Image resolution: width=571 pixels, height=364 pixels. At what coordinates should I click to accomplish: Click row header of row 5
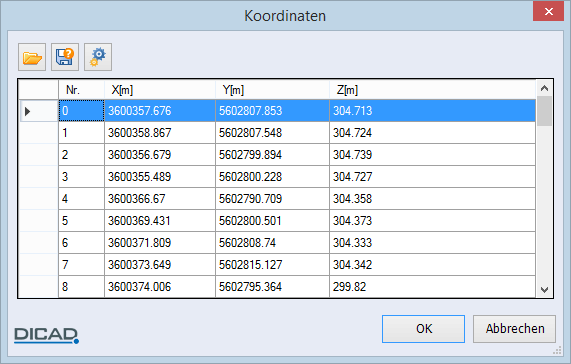(x=39, y=221)
